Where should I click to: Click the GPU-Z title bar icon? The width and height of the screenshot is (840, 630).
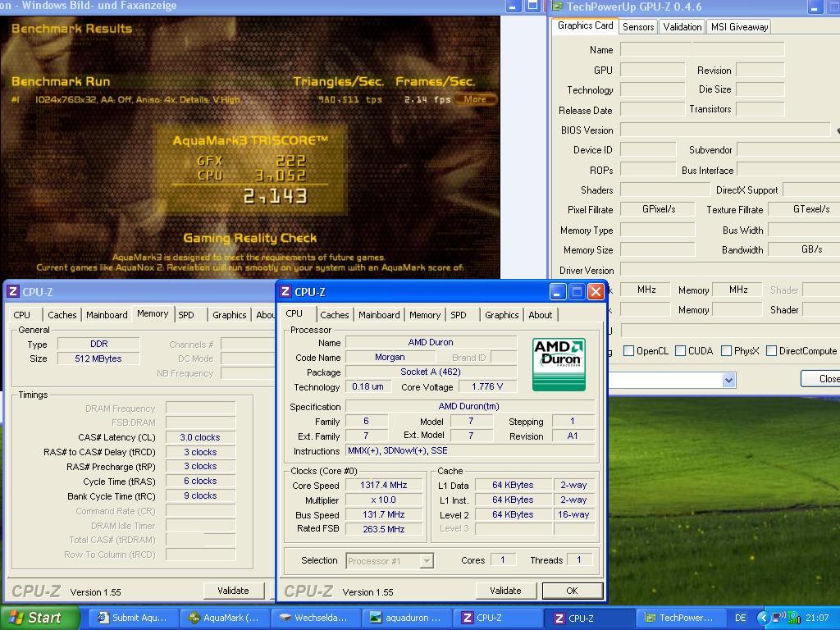[558, 7]
